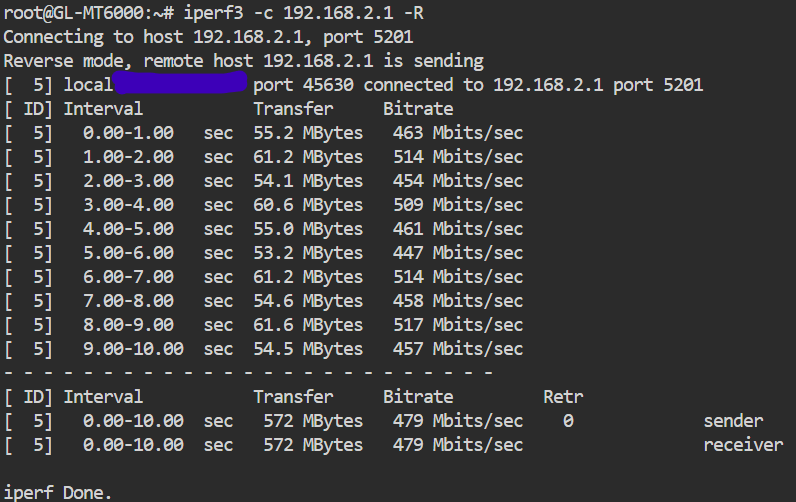Click the "iperf Done." message
This screenshot has width=796, height=502.
pos(58,492)
